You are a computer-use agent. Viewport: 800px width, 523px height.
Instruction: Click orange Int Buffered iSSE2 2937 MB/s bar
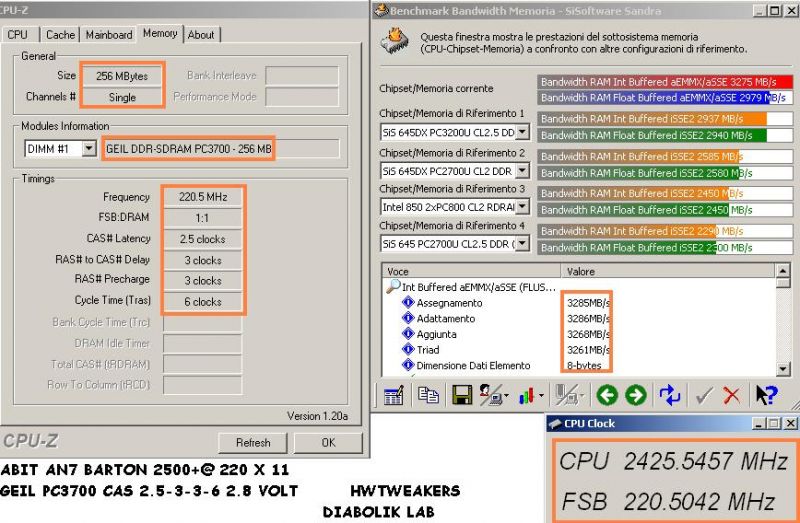point(665,118)
